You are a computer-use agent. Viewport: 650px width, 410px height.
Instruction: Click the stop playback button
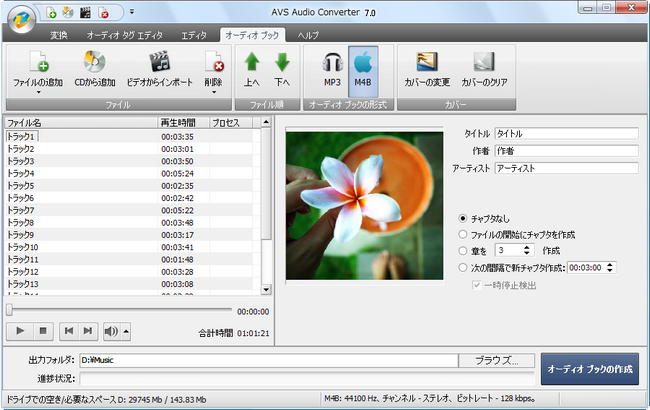coord(43,331)
